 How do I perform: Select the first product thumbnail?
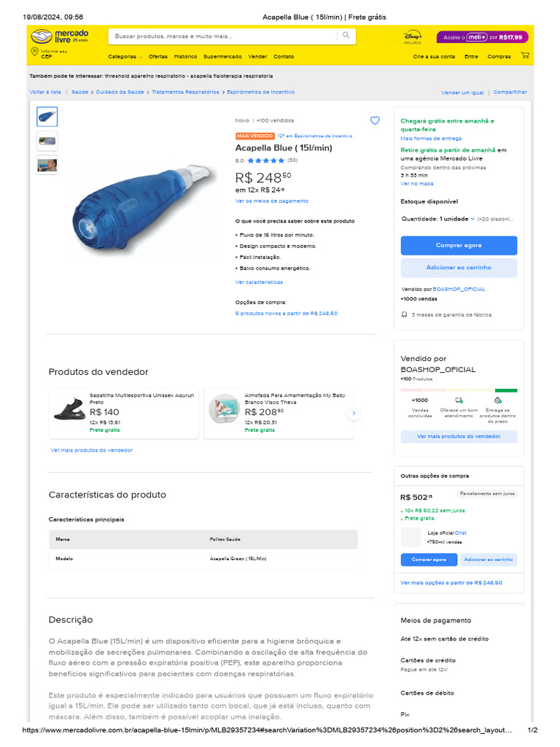pyautogui.click(x=47, y=117)
